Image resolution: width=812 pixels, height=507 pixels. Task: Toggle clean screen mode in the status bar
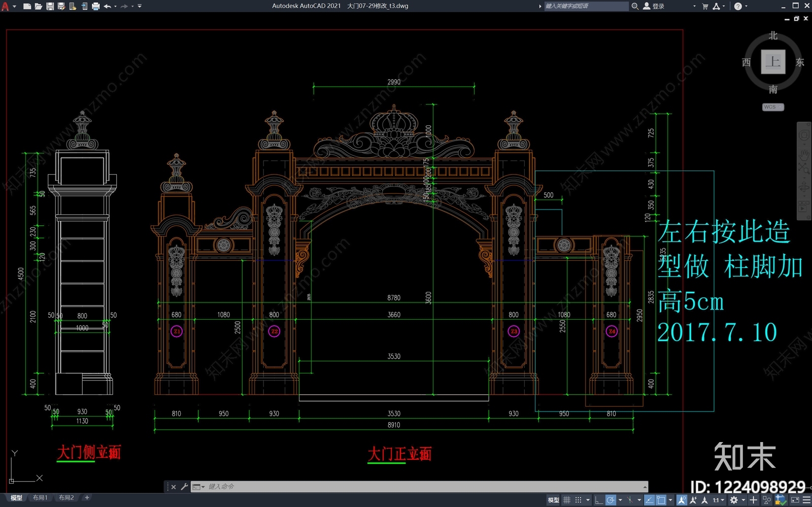(x=795, y=500)
